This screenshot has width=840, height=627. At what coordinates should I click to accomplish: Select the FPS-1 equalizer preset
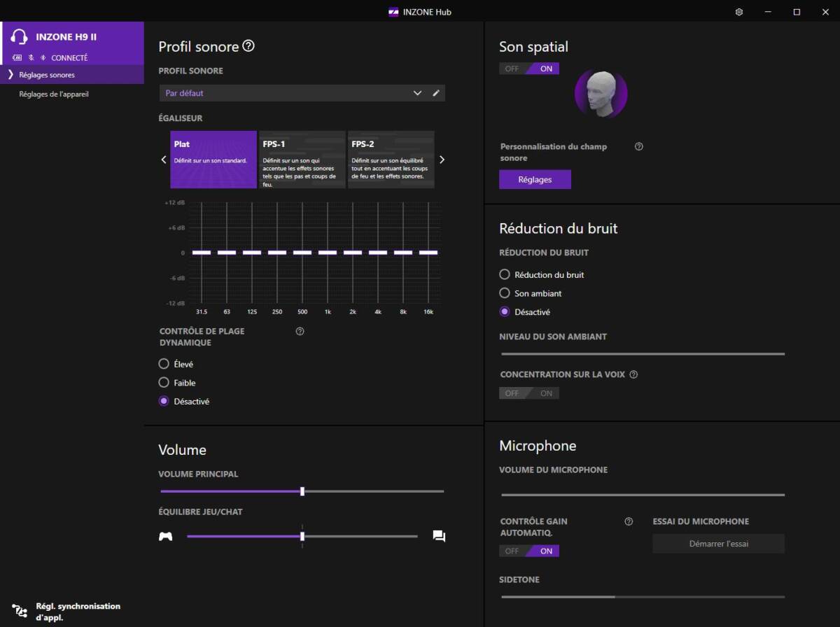point(302,160)
